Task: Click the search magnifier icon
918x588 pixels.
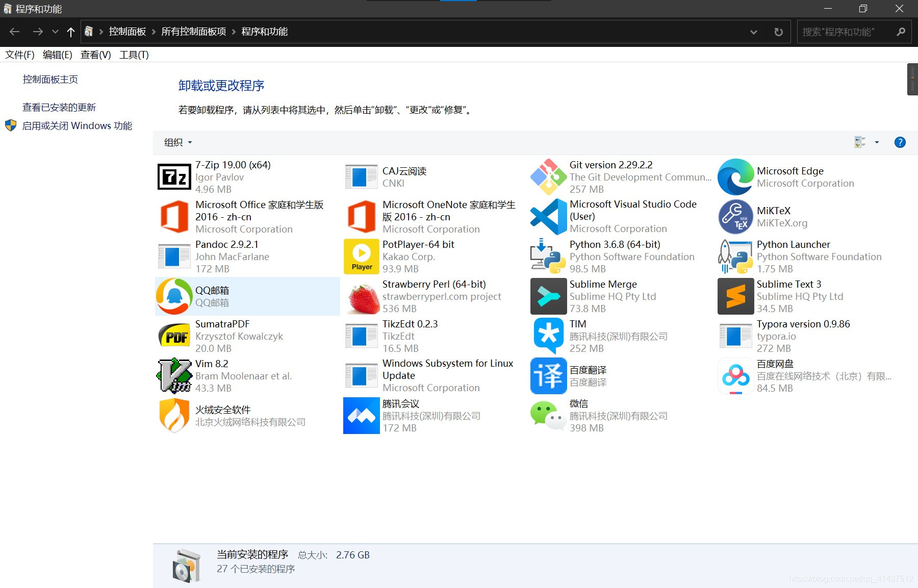Action: (901, 32)
